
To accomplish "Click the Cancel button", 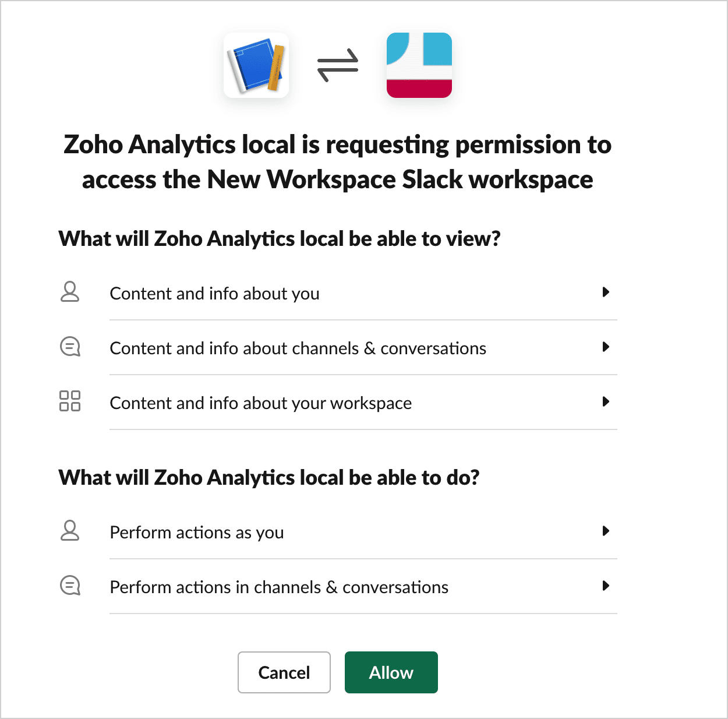I will click(284, 672).
